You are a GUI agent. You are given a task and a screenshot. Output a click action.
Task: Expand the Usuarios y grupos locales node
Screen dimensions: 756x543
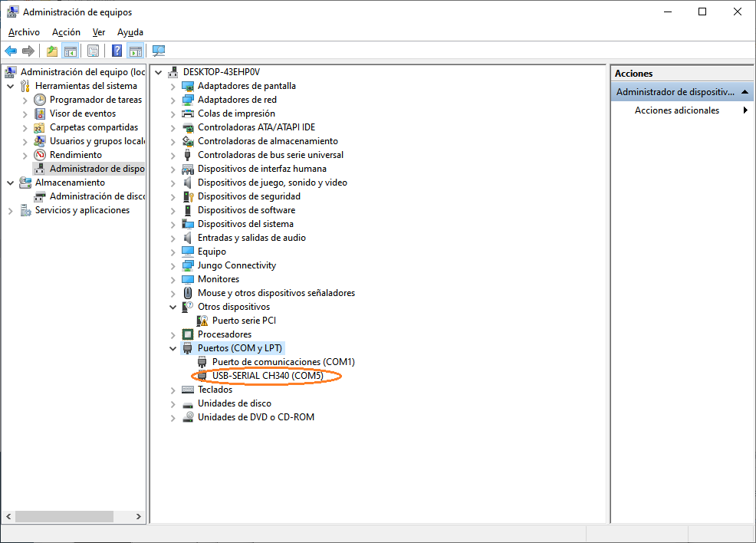[x=25, y=142]
